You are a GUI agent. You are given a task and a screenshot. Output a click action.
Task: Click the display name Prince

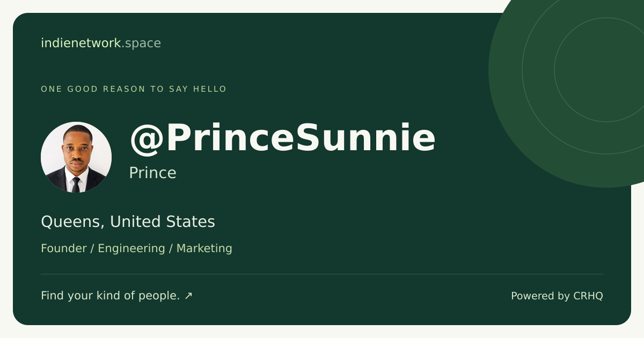[152, 173]
